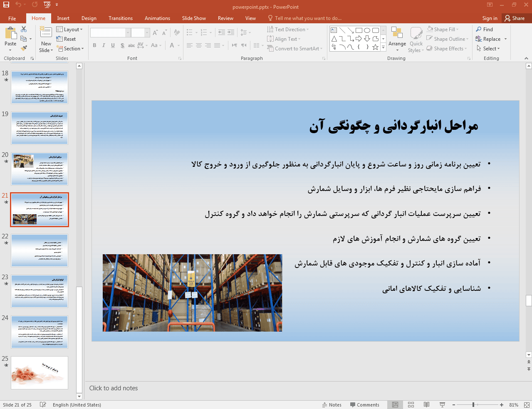Open the Shape Effects dropdown
Screen dimensions: 532x409
447,49
